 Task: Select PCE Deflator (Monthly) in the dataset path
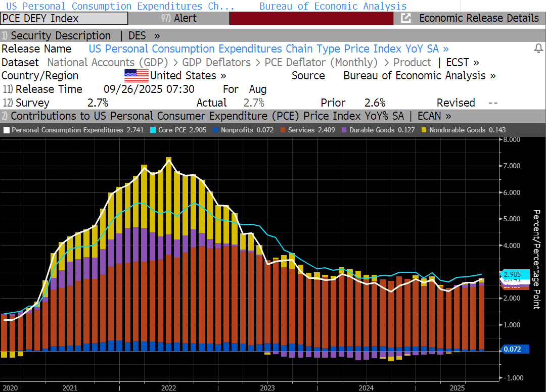(x=321, y=62)
